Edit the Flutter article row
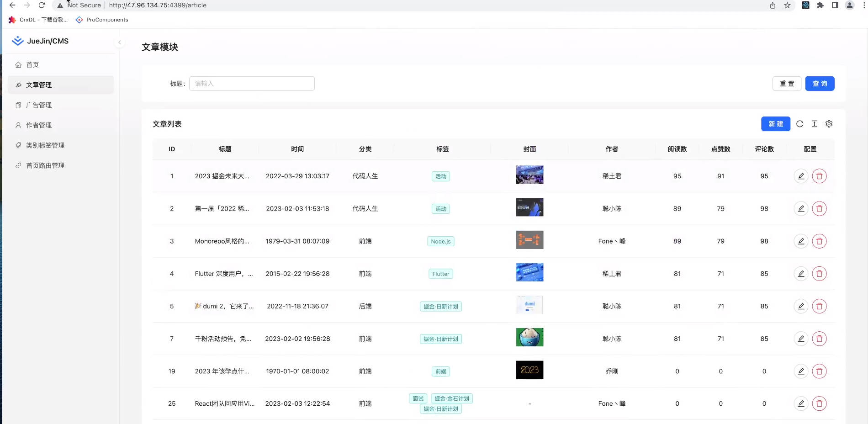Screen dimensions: 868x424 tap(801, 274)
